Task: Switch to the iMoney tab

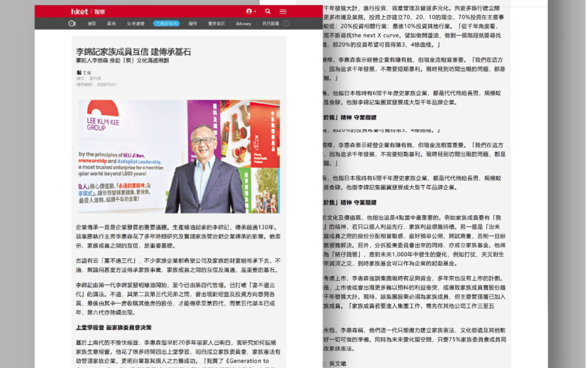Action: (x=243, y=23)
